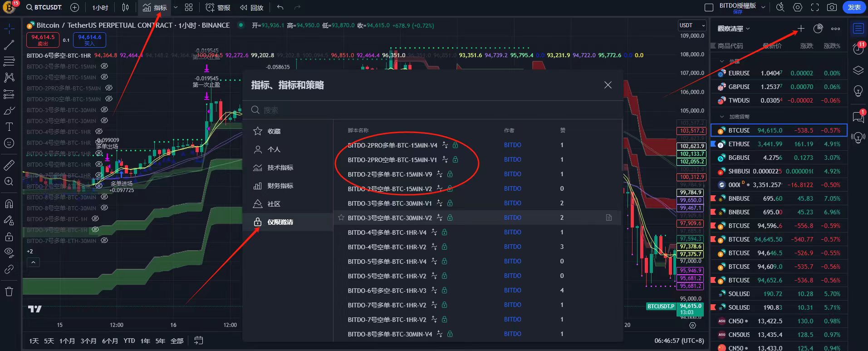Select the trend line drawing tool
The height and width of the screenshot is (351, 868).
[9, 45]
